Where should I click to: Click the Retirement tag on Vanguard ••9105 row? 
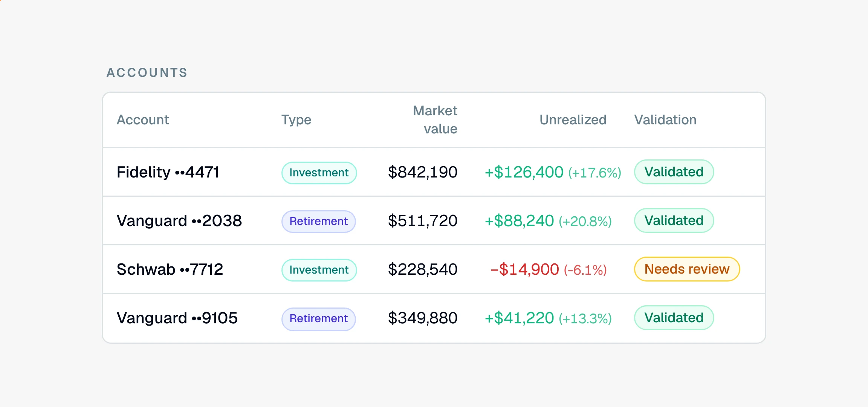coord(319,319)
